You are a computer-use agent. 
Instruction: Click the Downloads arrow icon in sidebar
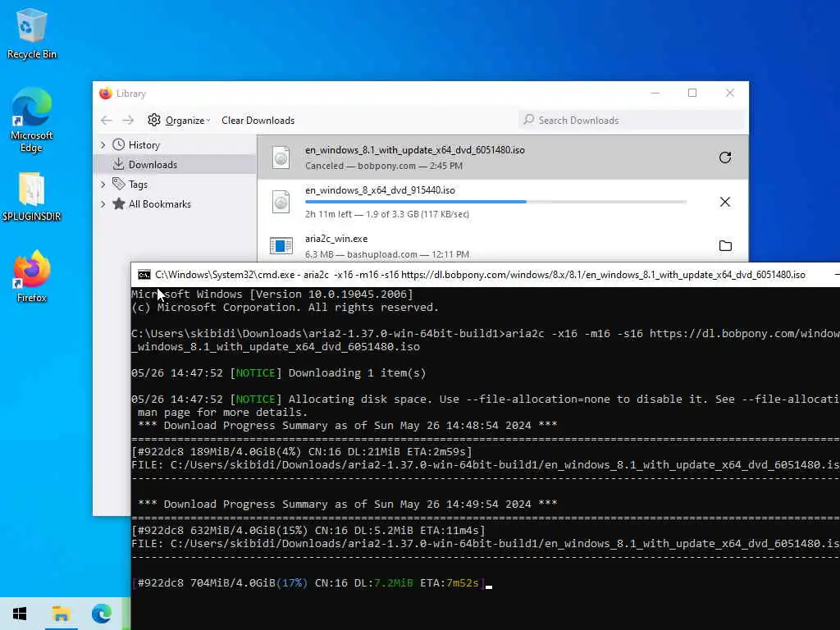coord(118,164)
